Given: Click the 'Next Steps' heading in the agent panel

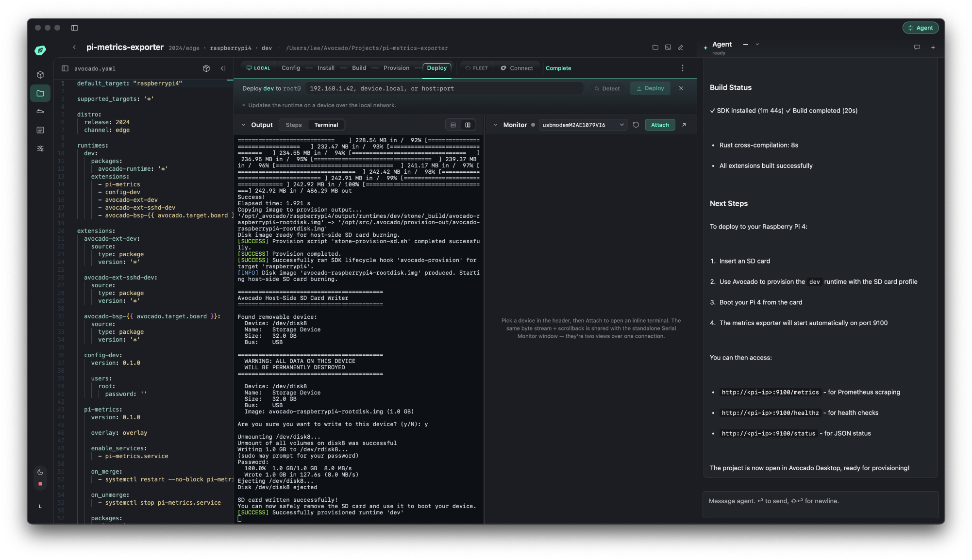Looking at the screenshot, I should point(729,203).
